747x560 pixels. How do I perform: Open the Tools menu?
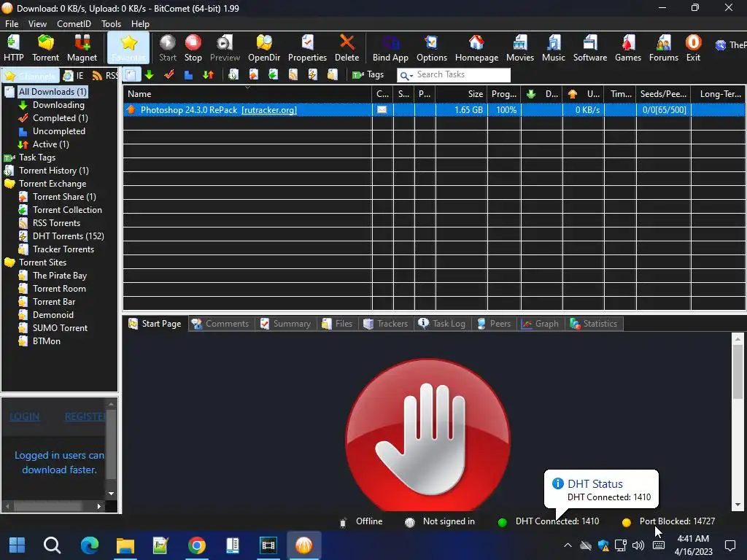111,24
